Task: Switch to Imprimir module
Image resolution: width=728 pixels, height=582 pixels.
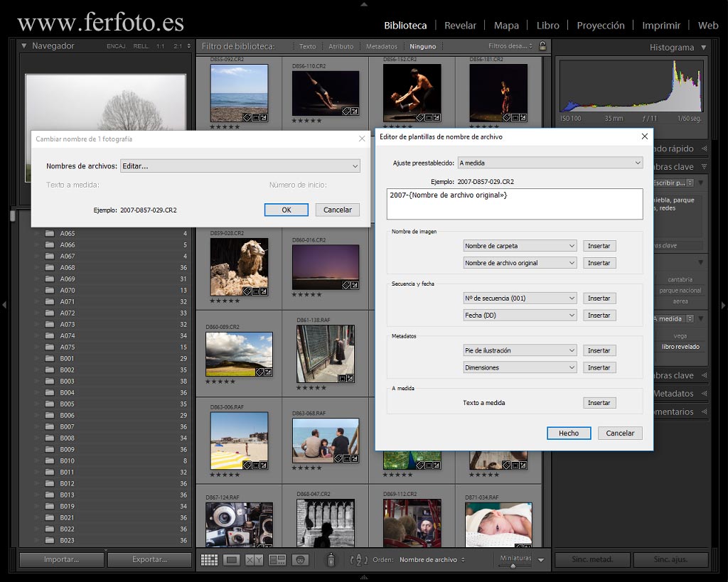Action: (661, 26)
